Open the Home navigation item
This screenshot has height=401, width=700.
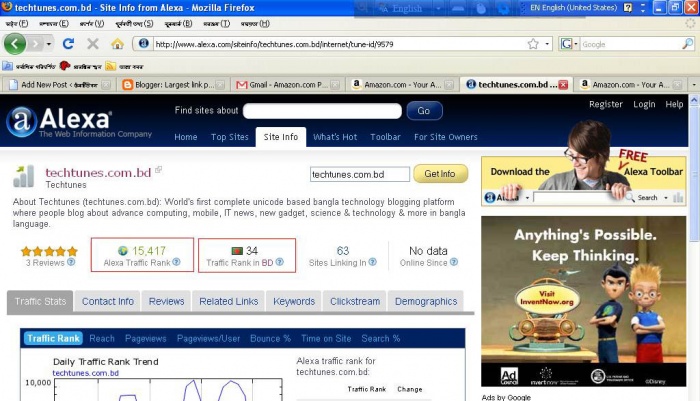(186, 137)
